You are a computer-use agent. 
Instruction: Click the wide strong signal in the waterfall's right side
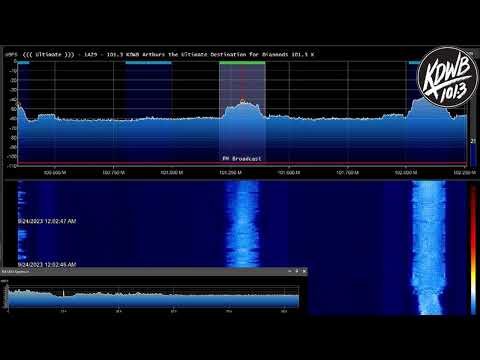[x=429, y=247]
